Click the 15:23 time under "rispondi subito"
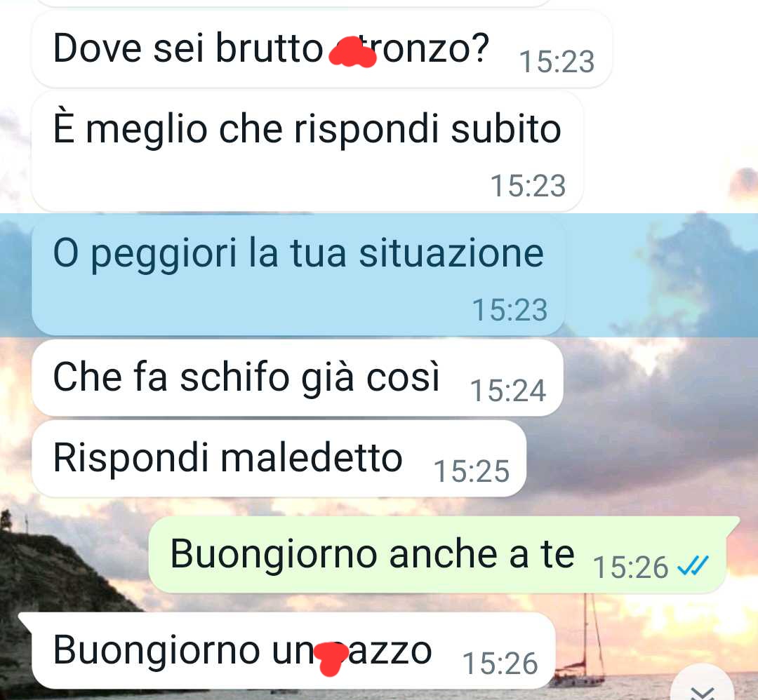Viewport: 758px width, 700px height. pos(528,185)
